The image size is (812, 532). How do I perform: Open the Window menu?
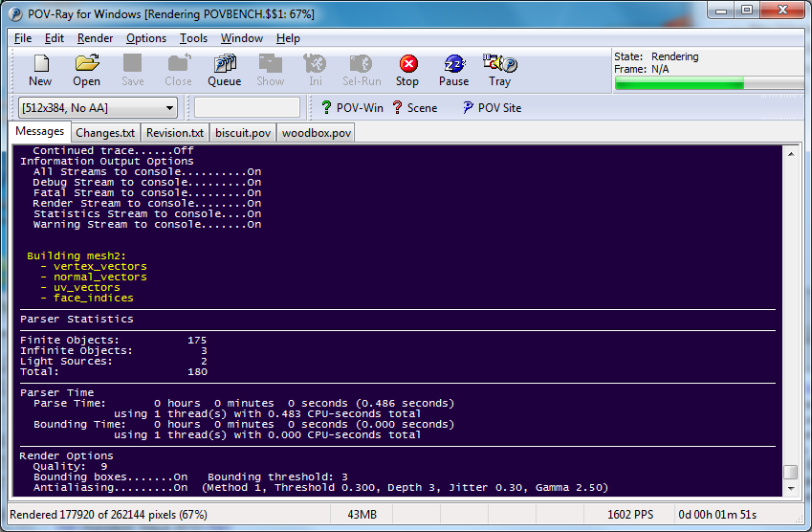[x=242, y=38]
